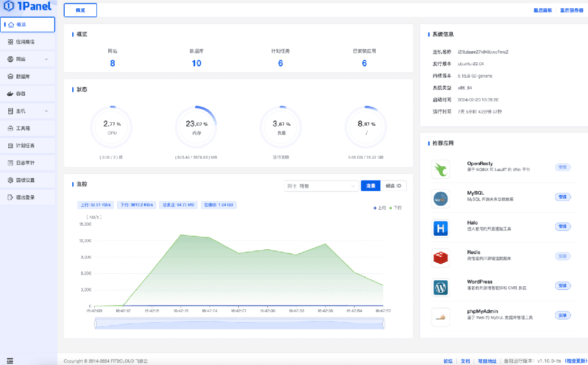
Task: Click the OpenResty app icon
Action: (x=440, y=169)
